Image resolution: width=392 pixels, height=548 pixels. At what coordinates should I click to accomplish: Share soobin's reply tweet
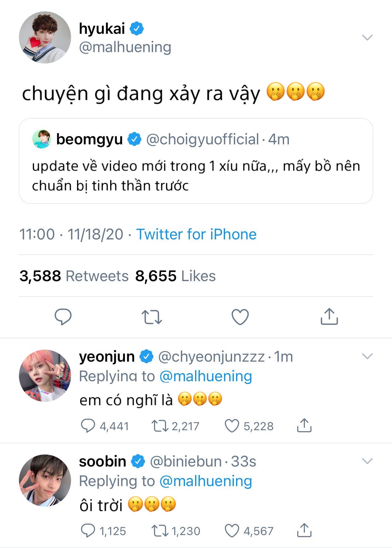point(304,531)
